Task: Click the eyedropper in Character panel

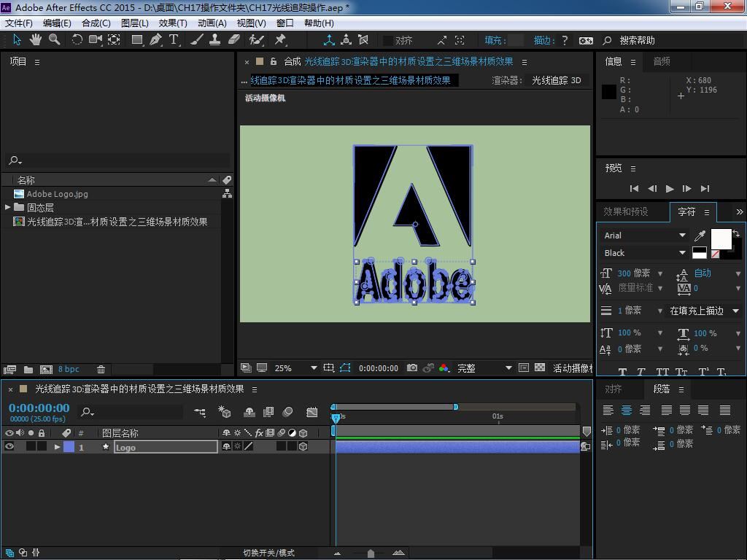Action: coord(700,236)
